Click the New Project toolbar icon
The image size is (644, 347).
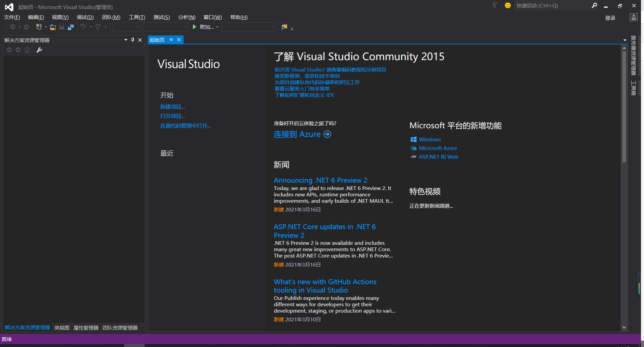[39, 27]
